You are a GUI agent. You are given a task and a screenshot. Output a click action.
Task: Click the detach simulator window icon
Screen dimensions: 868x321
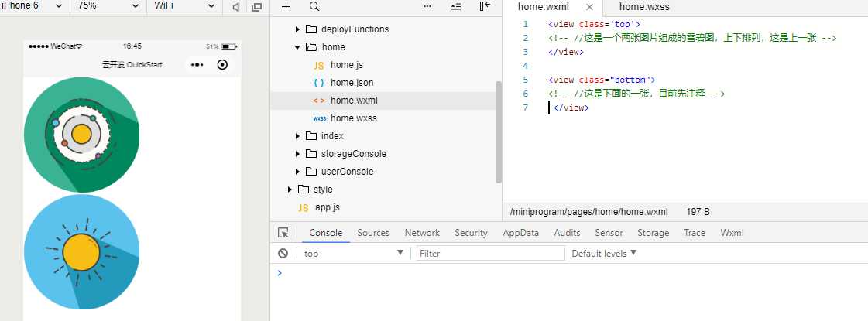pos(257,7)
